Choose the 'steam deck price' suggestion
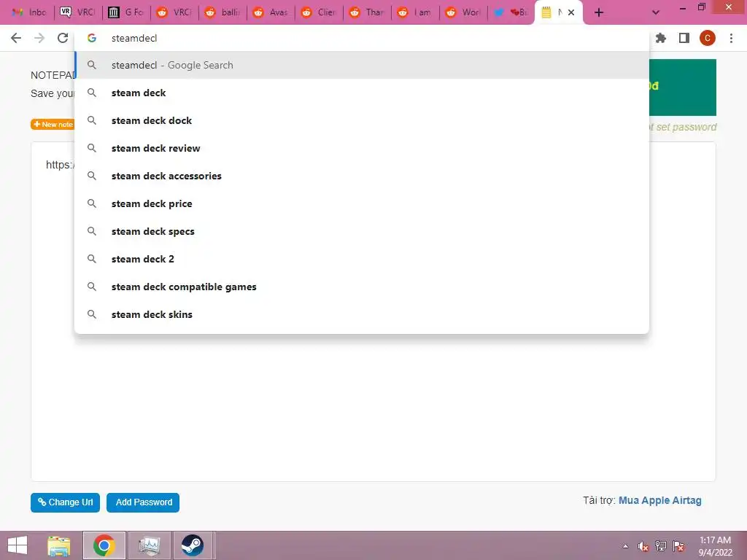 click(362, 203)
